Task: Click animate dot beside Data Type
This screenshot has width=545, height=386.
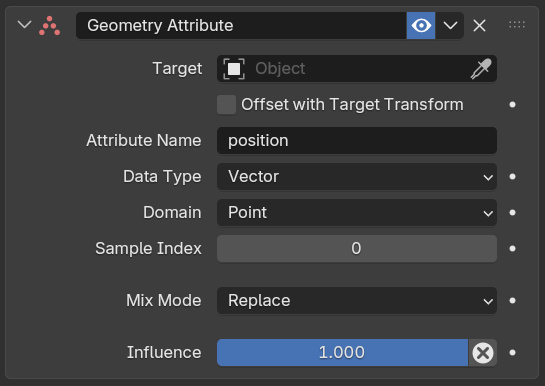Action: tap(512, 176)
